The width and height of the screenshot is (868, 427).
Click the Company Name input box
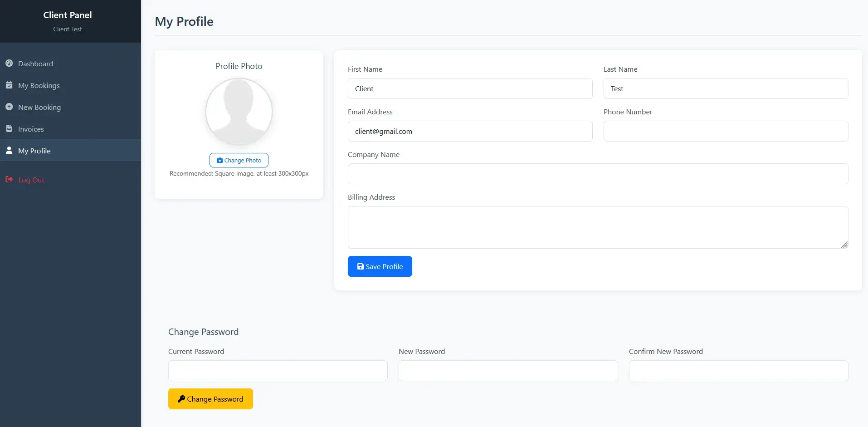[598, 174]
